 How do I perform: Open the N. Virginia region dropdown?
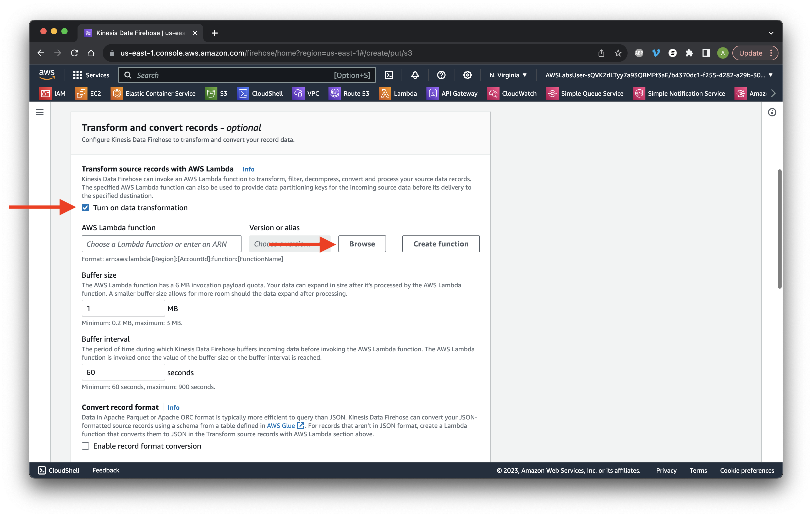(x=508, y=75)
